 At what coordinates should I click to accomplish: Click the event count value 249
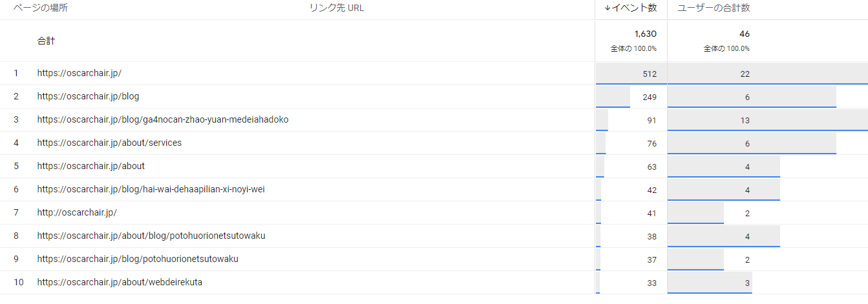(x=650, y=97)
